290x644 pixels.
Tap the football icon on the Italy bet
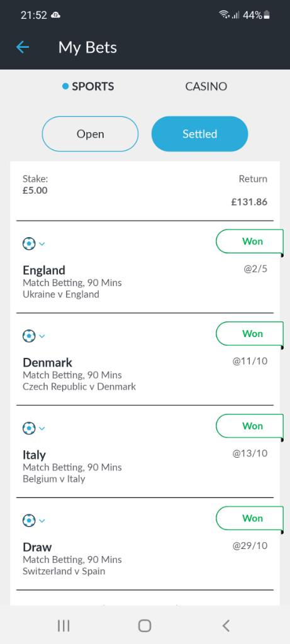pyautogui.click(x=29, y=429)
